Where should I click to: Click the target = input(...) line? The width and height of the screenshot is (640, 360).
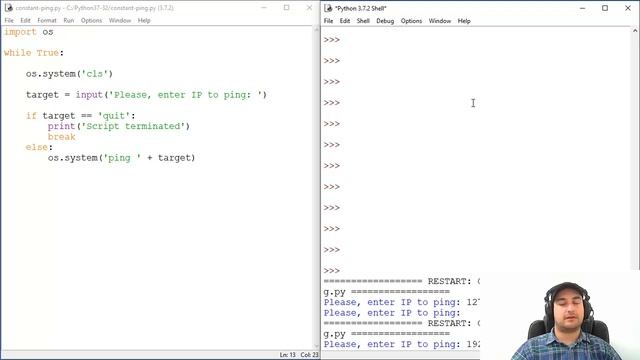(x=146, y=95)
